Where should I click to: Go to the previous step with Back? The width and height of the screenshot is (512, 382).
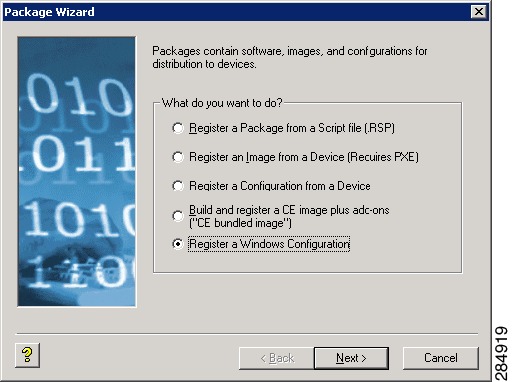pos(277,358)
